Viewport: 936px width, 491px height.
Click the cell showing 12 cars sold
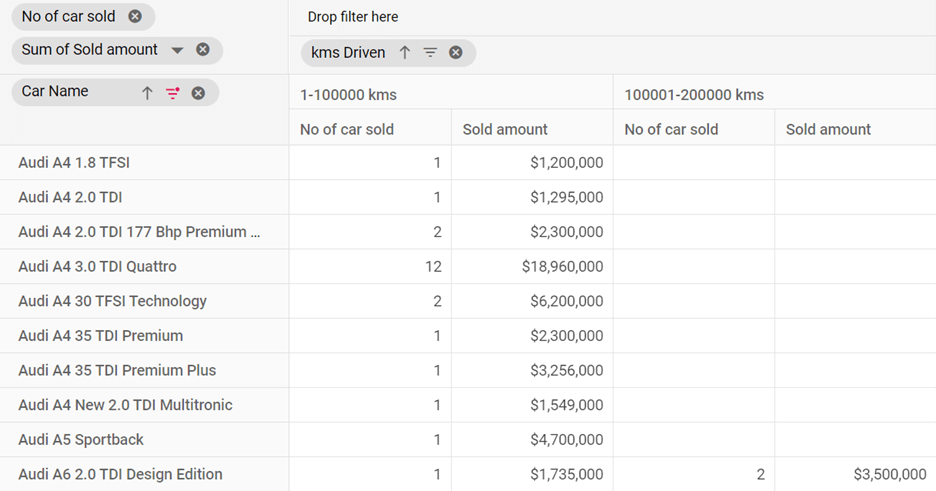point(370,266)
